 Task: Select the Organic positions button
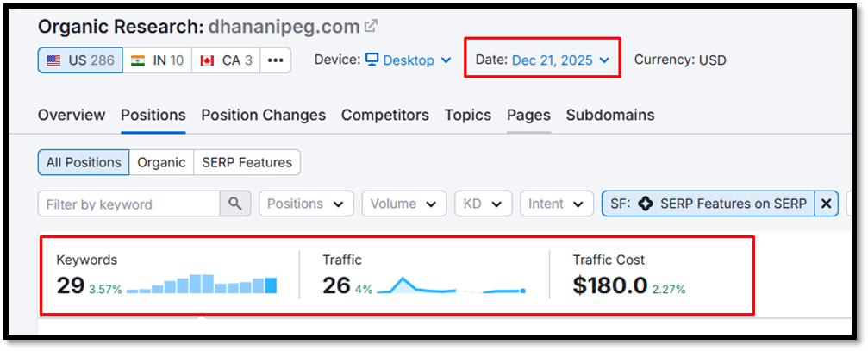[x=161, y=162]
